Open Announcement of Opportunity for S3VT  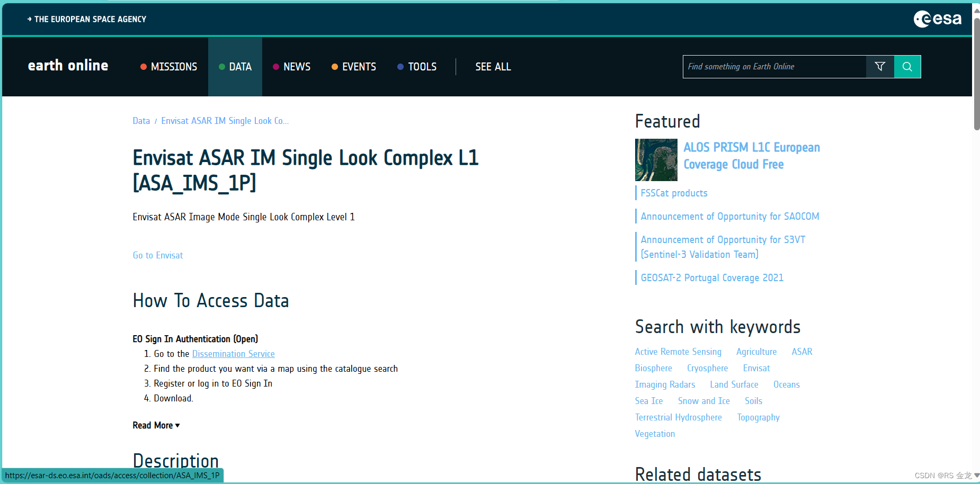723,247
